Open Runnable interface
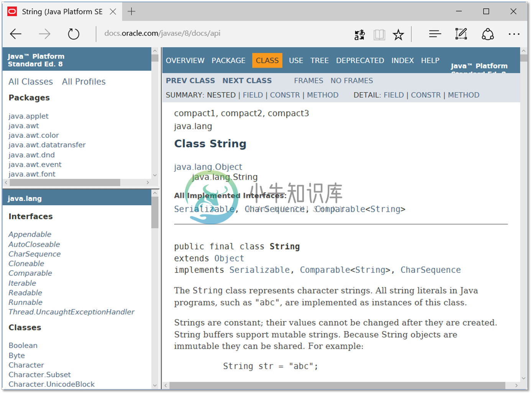The image size is (532, 394). click(25, 302)
